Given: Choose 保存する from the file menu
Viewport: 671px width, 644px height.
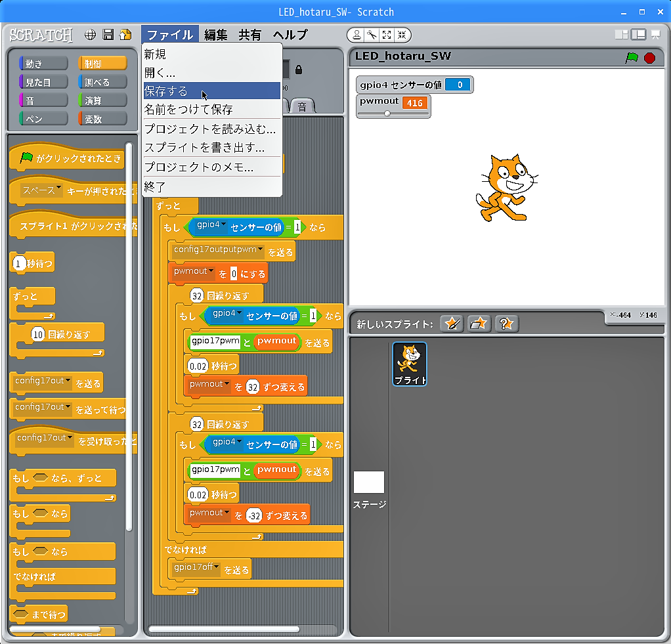Looking at the screenshot, I should click(x=212, y=91).
